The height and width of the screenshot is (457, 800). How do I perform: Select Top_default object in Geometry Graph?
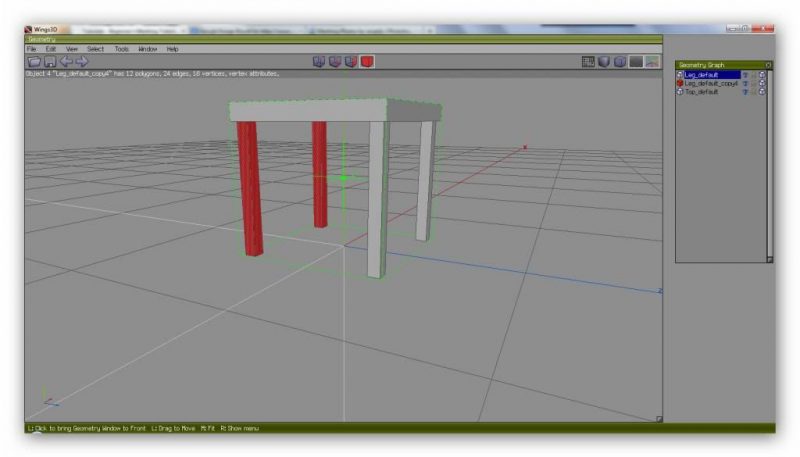(x=702, y=92)
